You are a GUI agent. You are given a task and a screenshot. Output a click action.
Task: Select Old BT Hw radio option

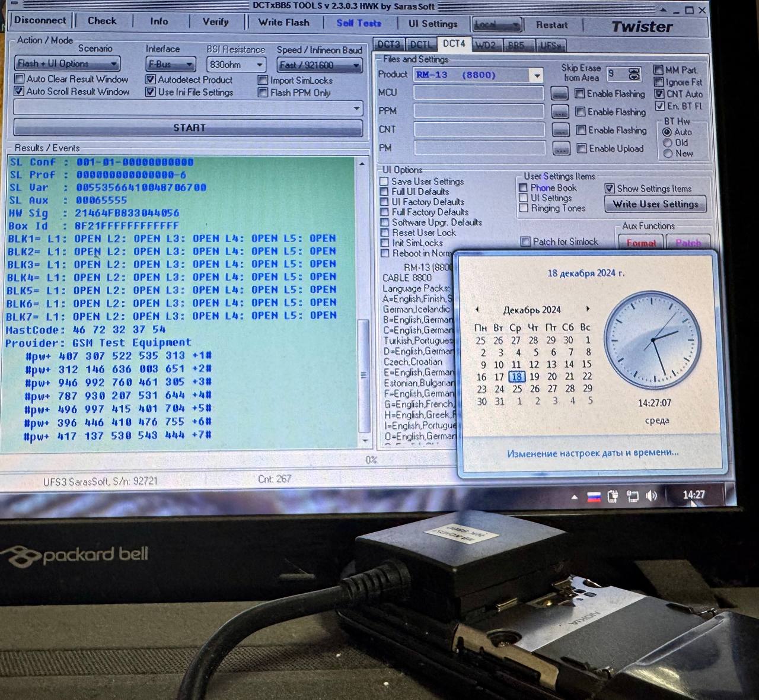[x=668, y=143]
